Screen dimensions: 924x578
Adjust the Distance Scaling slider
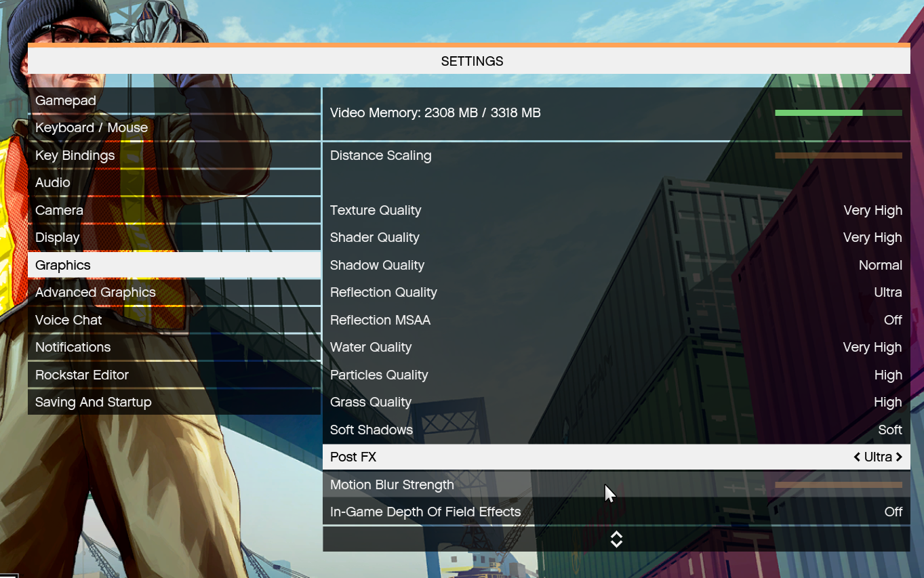tap(839, 155)
